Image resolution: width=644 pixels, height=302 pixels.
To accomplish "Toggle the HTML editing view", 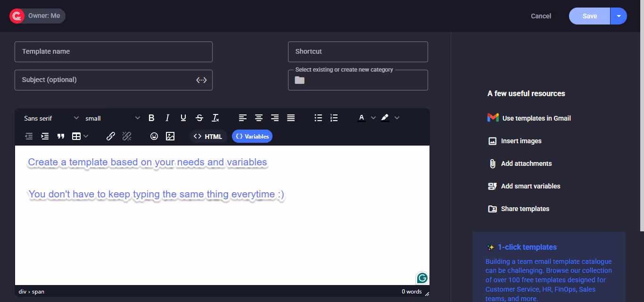I will coord(207,136).
